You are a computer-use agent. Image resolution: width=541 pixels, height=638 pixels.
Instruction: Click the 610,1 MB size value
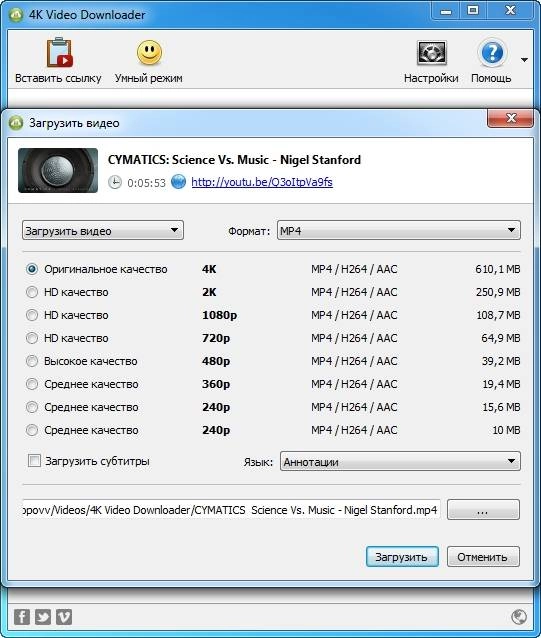(x=497, y=269)
